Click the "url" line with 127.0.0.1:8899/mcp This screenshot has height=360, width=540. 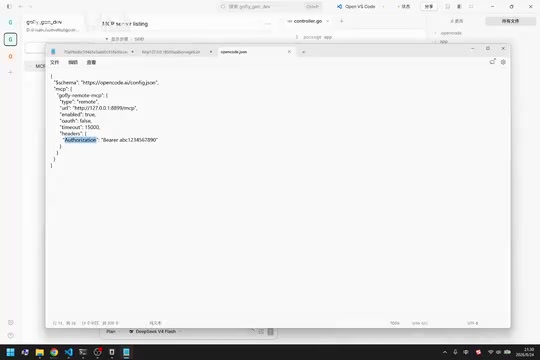[x=98, y=108]
